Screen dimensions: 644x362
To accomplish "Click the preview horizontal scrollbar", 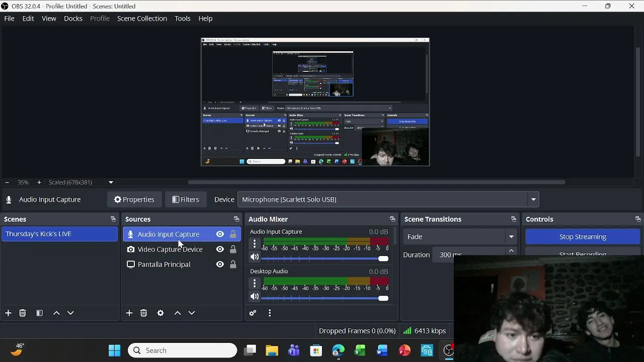I will point(376,182).
